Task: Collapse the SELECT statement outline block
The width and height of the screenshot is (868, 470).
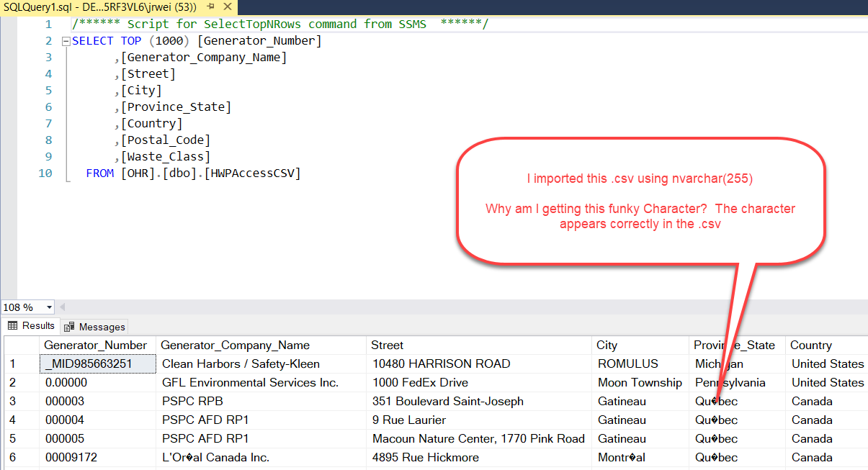Action: coord(66,41)
